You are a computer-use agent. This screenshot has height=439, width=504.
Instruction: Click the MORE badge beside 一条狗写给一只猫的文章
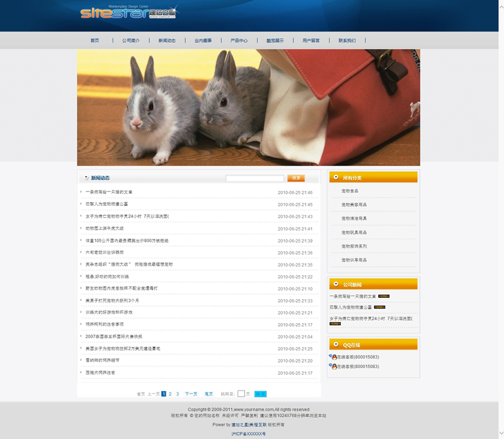tap(384, 296)
